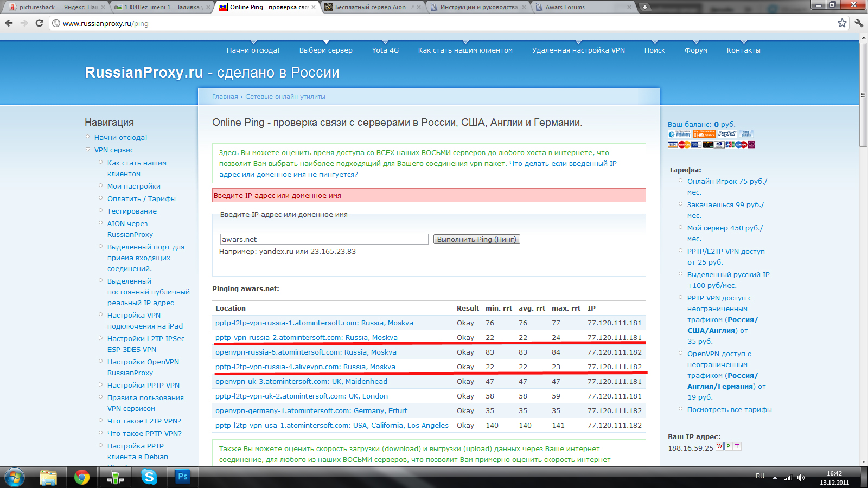Click the JCB card icon
Screen dimensions: 868x488
coord(730,145)
